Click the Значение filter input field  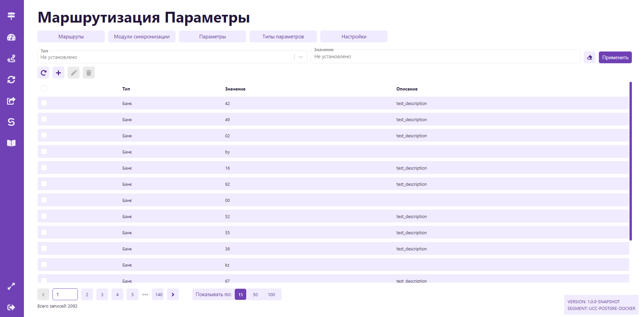[445, 57]
